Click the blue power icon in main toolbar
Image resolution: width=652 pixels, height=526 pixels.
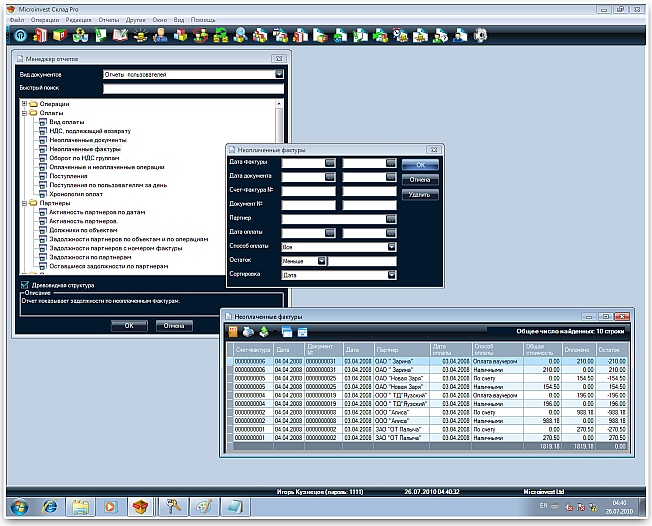pos(20,35)
